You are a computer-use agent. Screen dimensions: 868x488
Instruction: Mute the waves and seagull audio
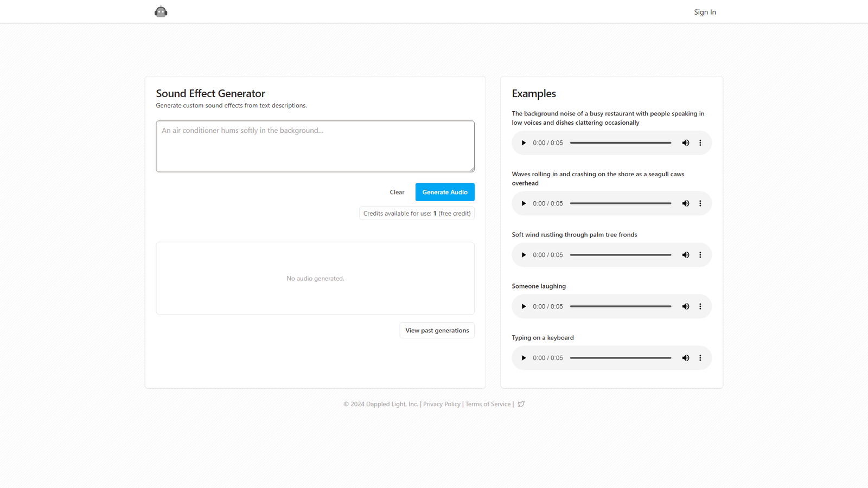point(686,203)
